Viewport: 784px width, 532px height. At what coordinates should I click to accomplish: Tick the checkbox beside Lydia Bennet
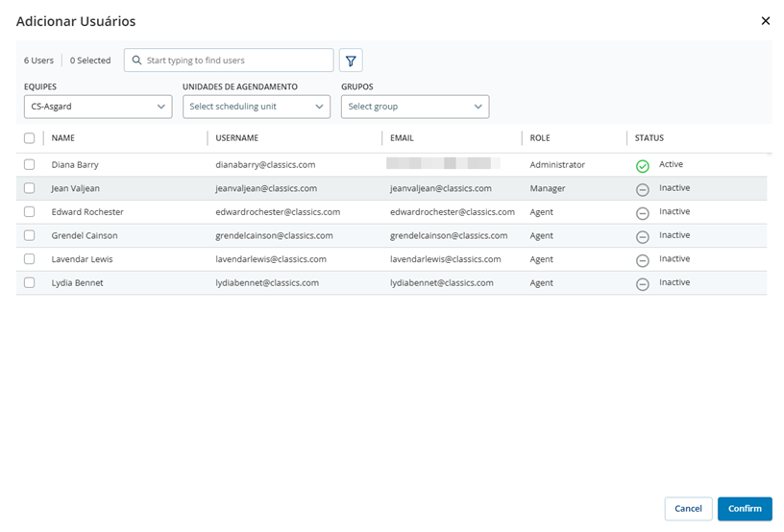pyautogui.click(x=30, y=283)
